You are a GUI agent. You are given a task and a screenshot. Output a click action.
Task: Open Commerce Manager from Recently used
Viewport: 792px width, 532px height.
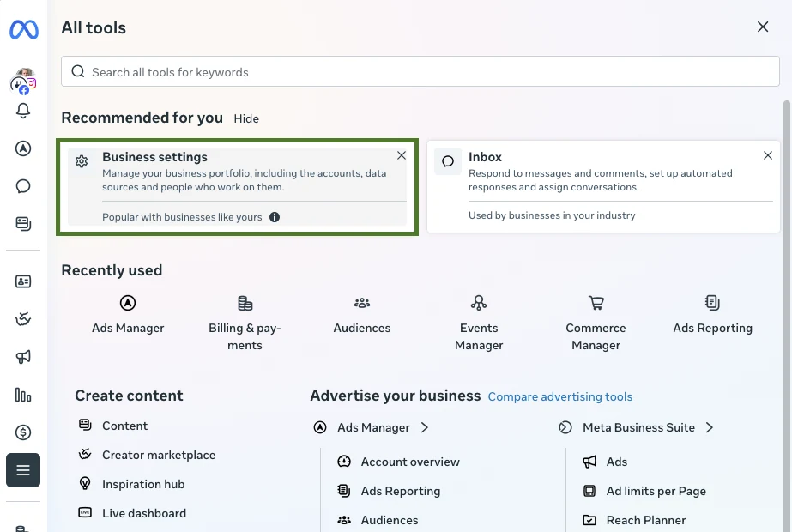coord(596,323)
